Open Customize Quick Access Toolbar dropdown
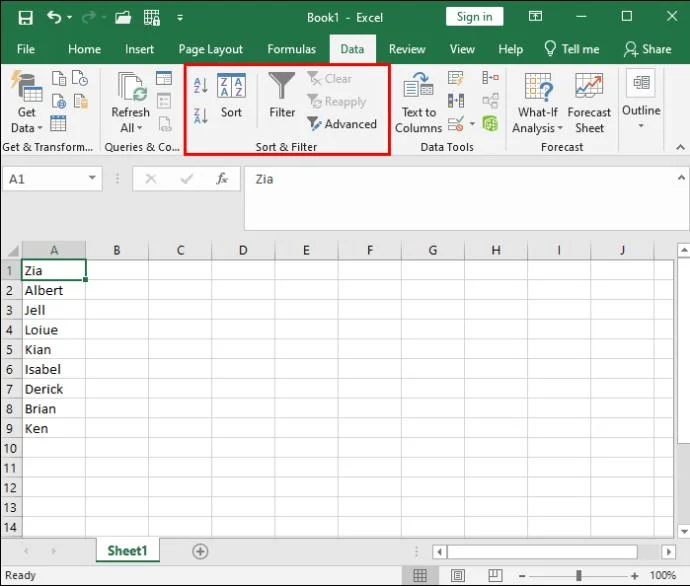 180,18
